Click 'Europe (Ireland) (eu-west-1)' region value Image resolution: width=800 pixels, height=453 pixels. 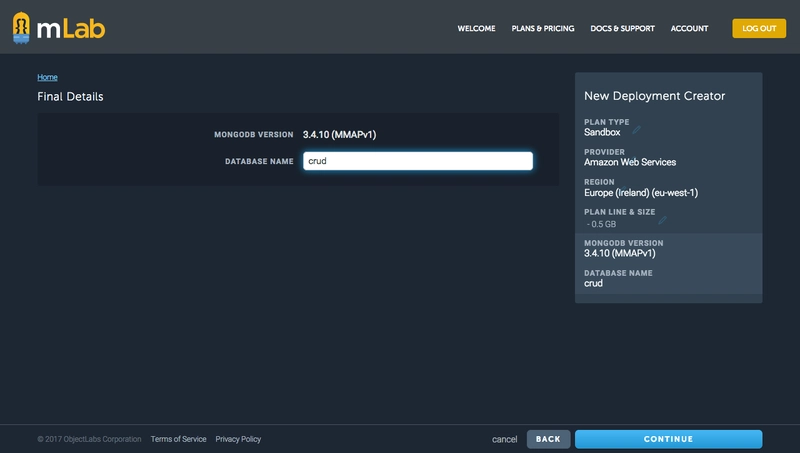click(641, 193)
